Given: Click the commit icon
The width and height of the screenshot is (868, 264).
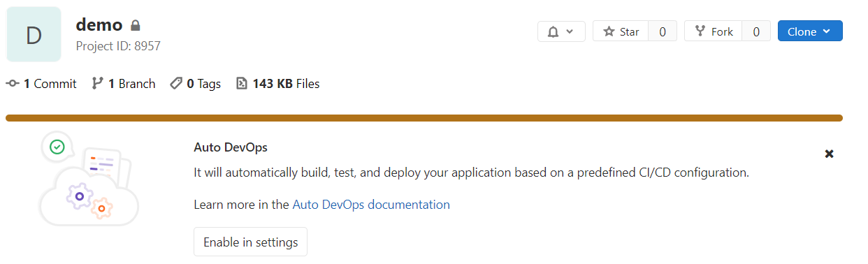Looking at the screenshot, I should (13, 84).
